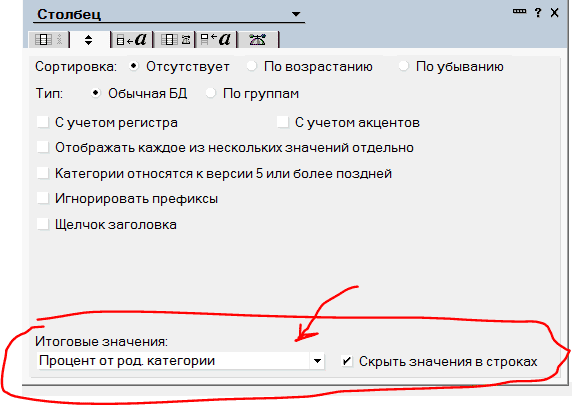Open the header font tab icon
The width and height of the screenshot is (572, 405).
tap(216, 39)
